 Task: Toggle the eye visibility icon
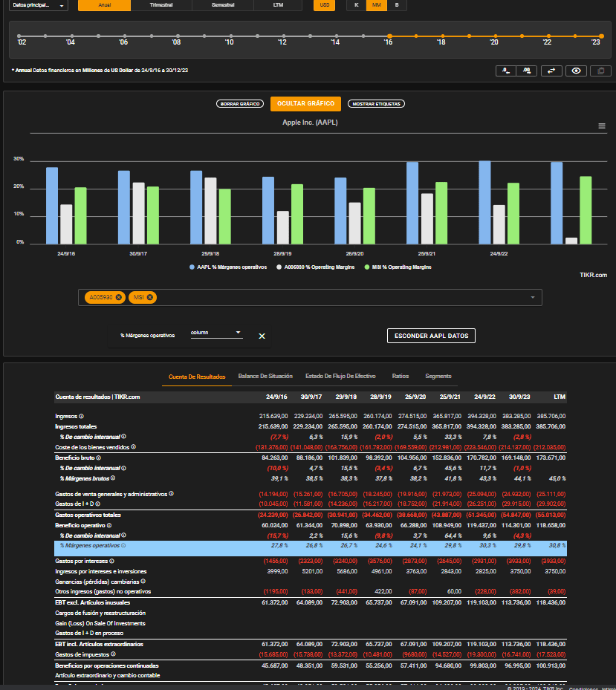coord(576,71)
